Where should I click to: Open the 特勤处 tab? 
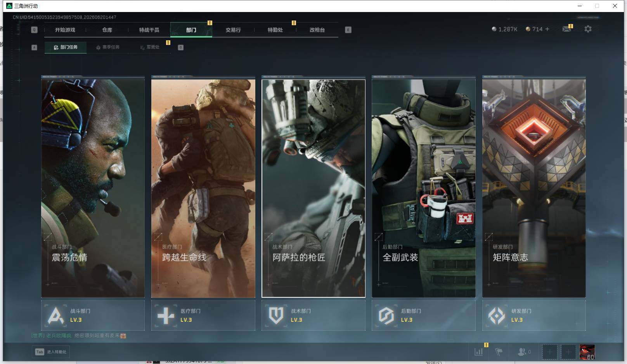click(275, 30)
